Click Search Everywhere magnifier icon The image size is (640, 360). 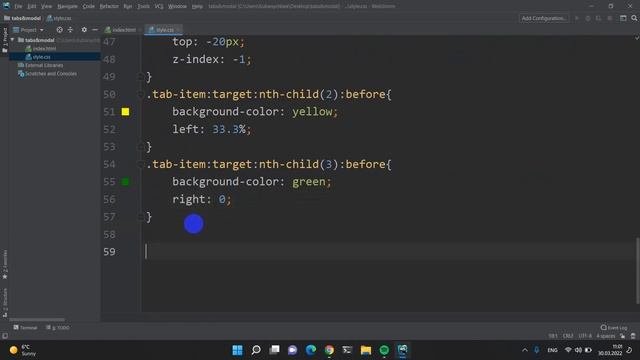(634, 18)
